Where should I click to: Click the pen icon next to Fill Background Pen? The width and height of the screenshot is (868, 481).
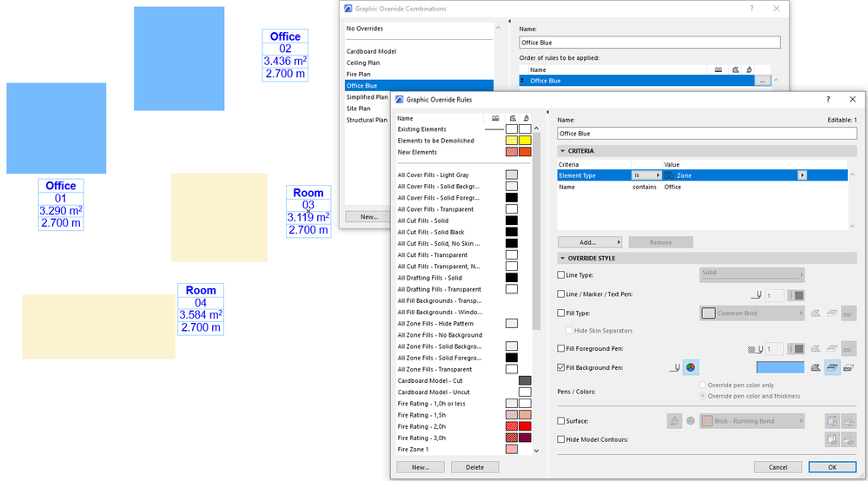(x=674, y=367)
